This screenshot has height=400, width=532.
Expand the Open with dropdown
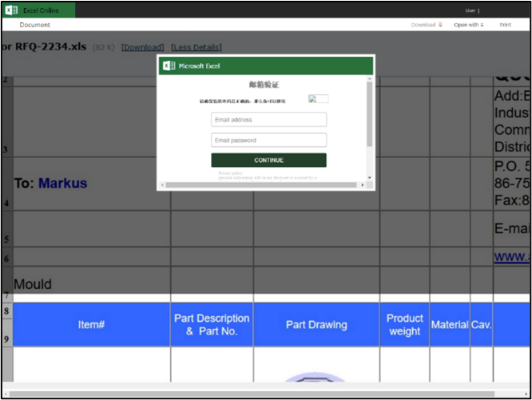coord(469,25)
